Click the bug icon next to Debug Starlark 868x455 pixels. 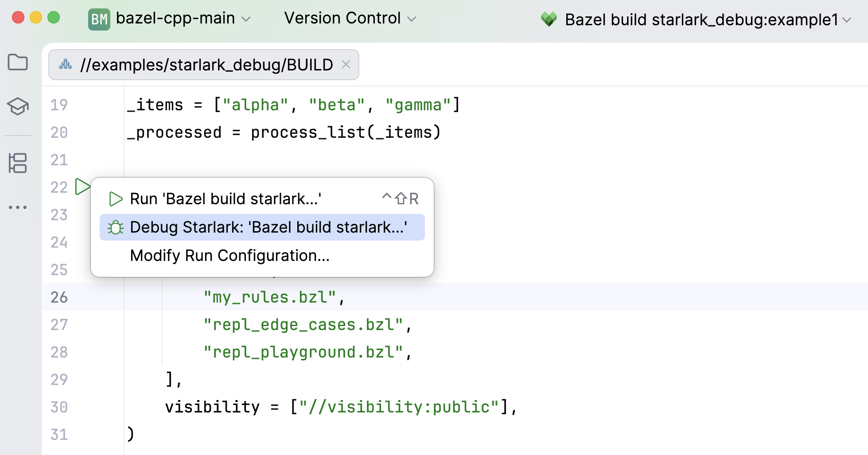(116, 227)
